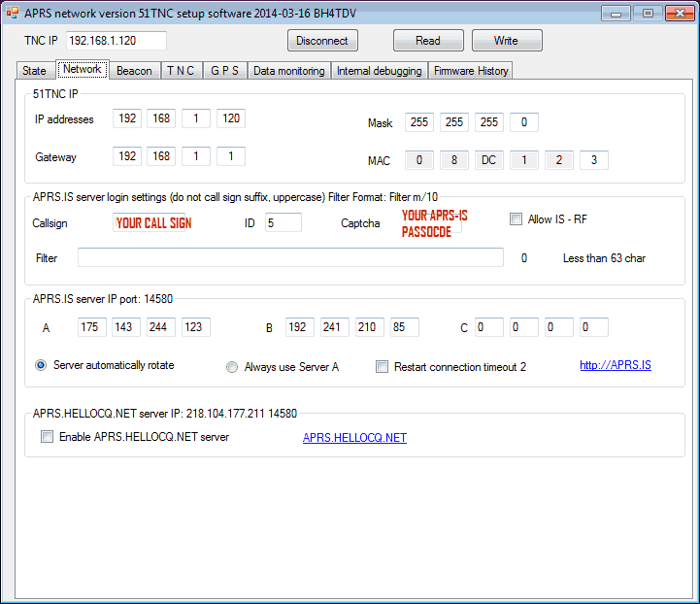Open the Beacon tab
The height and width of the screenshot is (604, 700).
click(x=134, y=71)
